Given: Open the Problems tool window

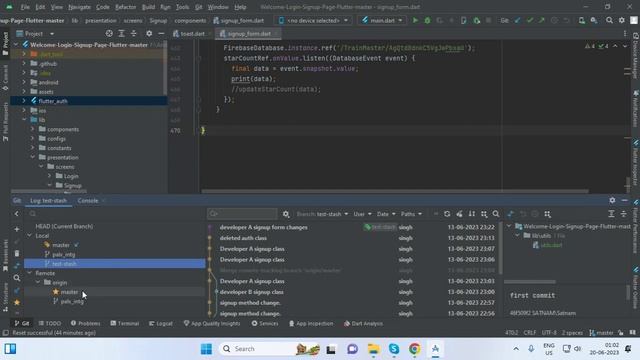Looking at the screenshot, I should pos(85,323).
